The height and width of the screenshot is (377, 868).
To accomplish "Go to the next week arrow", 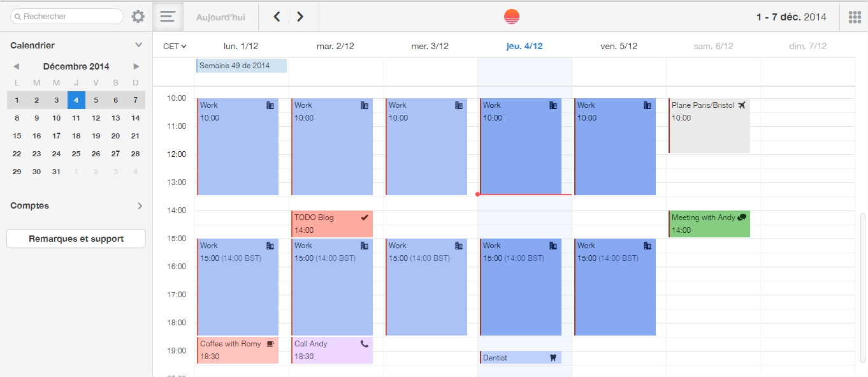I will click(x=300, y=17).
